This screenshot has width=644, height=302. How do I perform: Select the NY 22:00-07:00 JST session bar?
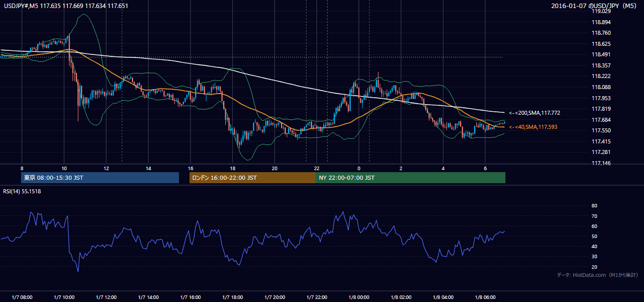click(x=411, y=178)
